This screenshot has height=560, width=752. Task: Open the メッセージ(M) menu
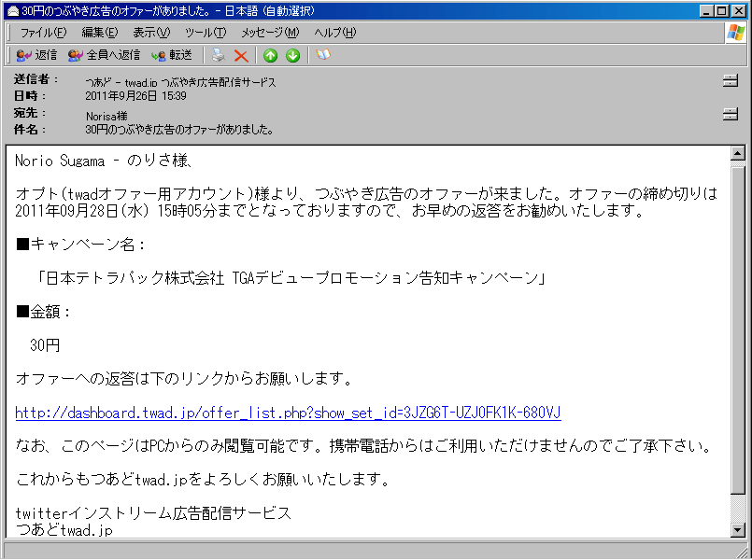(270, 33)
